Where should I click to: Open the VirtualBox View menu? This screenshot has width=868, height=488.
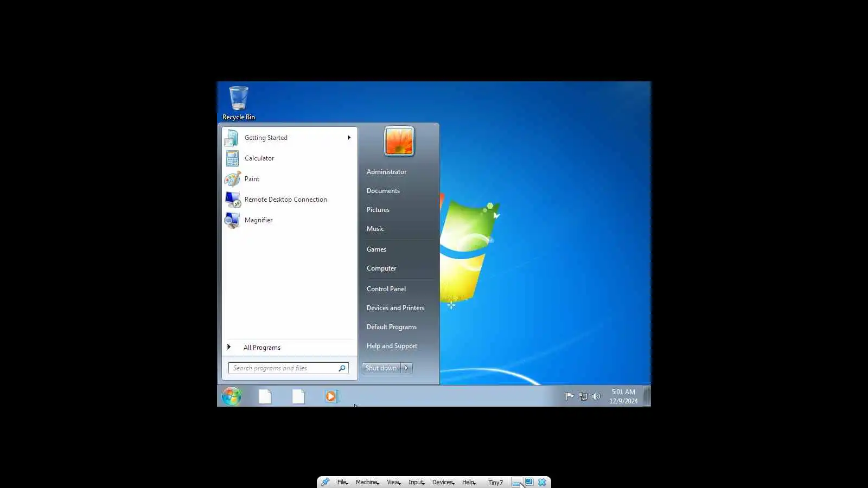394,482
